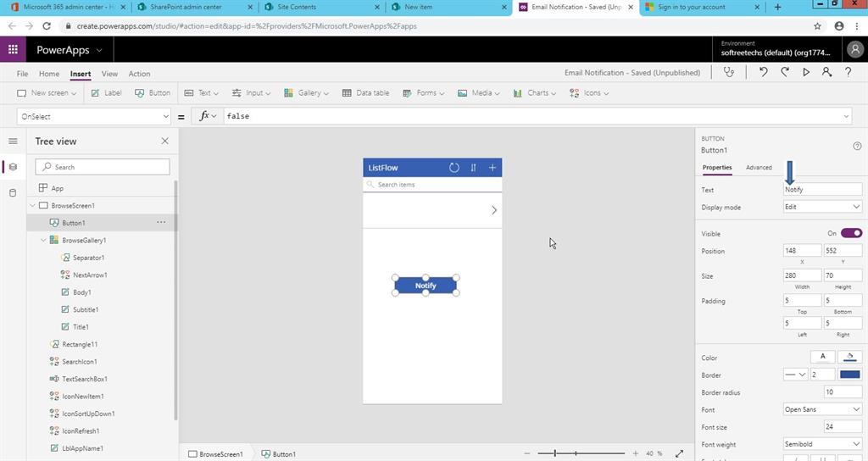Close the Tree view panel

[x=165, y=142]
